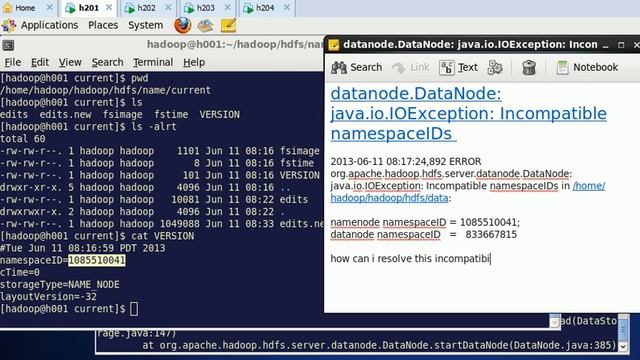Click '/home/hadoop/hadoop/hdfs/name/current' path output
Viewport: 640px width, 360px height.
click(x=105, y=90)
